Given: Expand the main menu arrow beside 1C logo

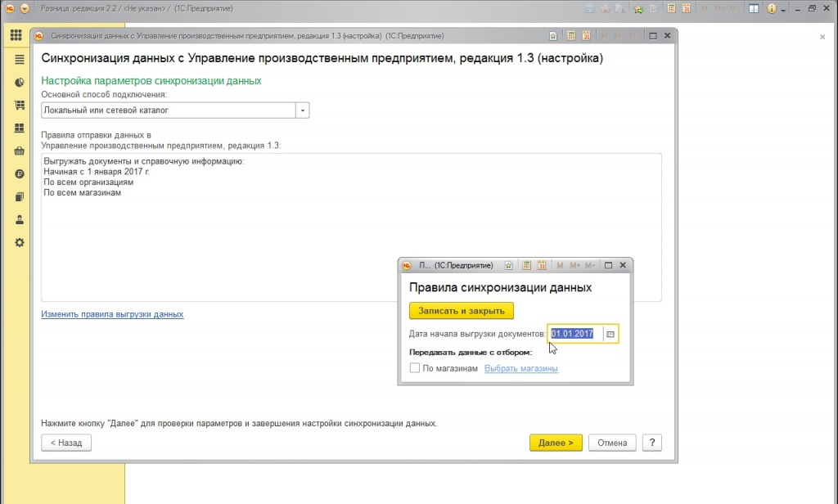Looking at the screenshot, I should (25, 9).
